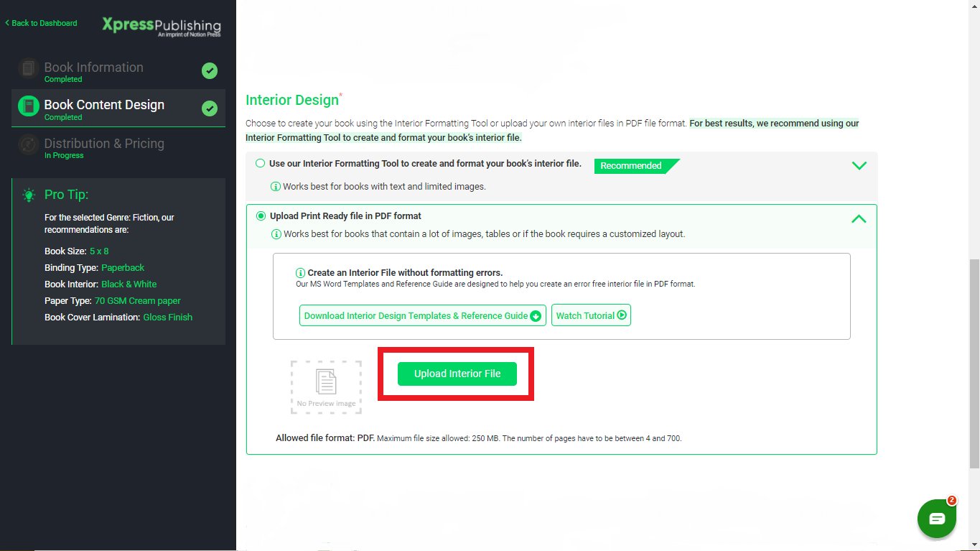This screenshot has height=551, width=980.
Task: Click the No Preview image placeholder
Action: (x=327, y=387)
